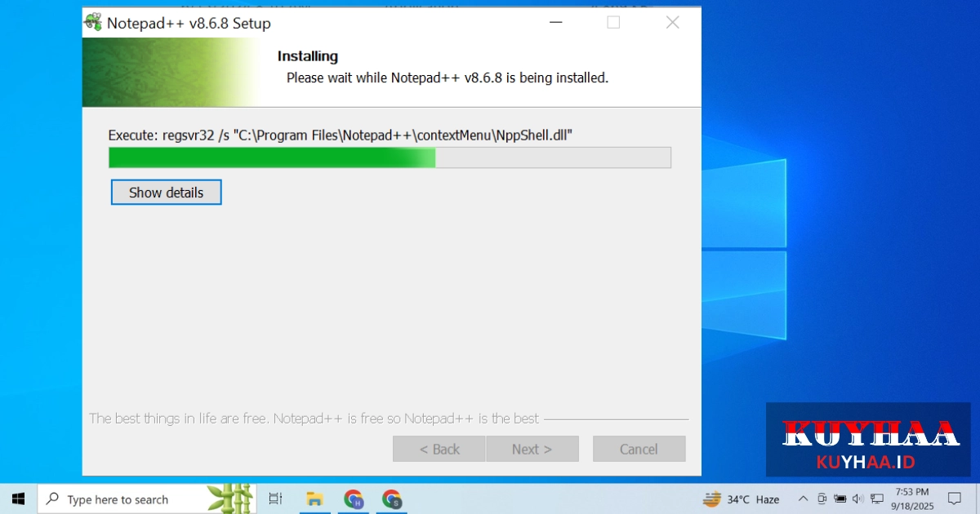Click the Show details button
The width and height of the screenshot is (980, 514).
166,193
